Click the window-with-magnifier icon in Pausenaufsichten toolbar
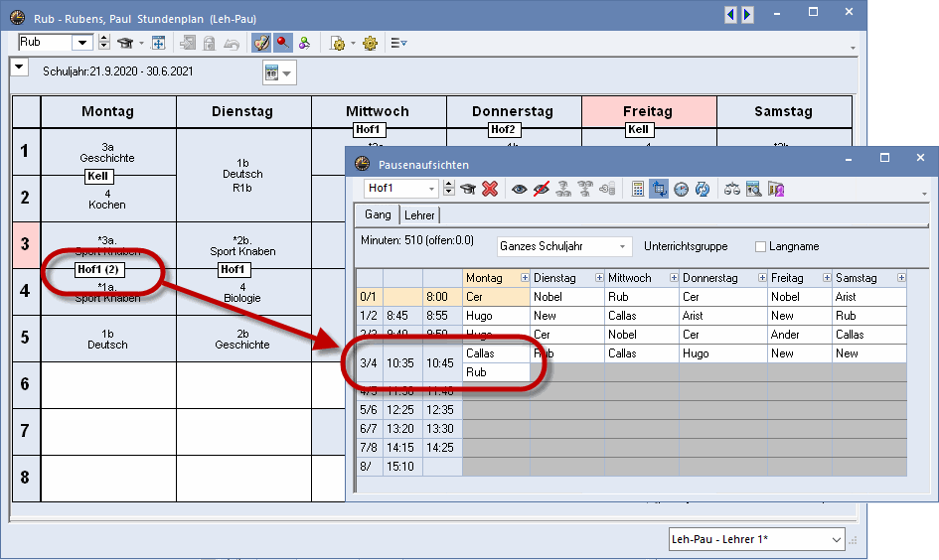 point(754,190)
